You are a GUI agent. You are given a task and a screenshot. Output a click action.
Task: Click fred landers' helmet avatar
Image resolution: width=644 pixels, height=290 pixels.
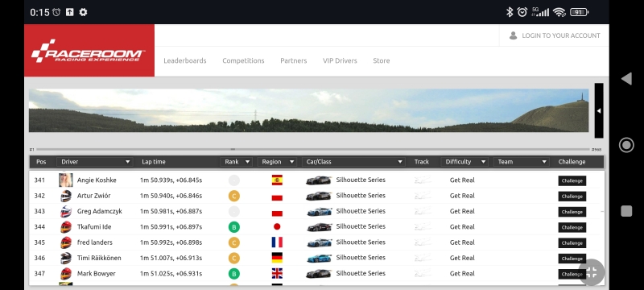pos(66,242)
